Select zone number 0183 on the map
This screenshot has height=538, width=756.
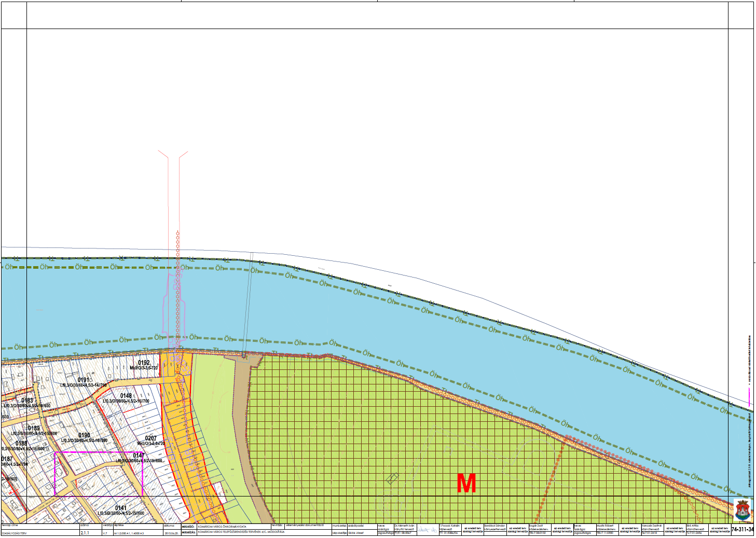(27, 400)
